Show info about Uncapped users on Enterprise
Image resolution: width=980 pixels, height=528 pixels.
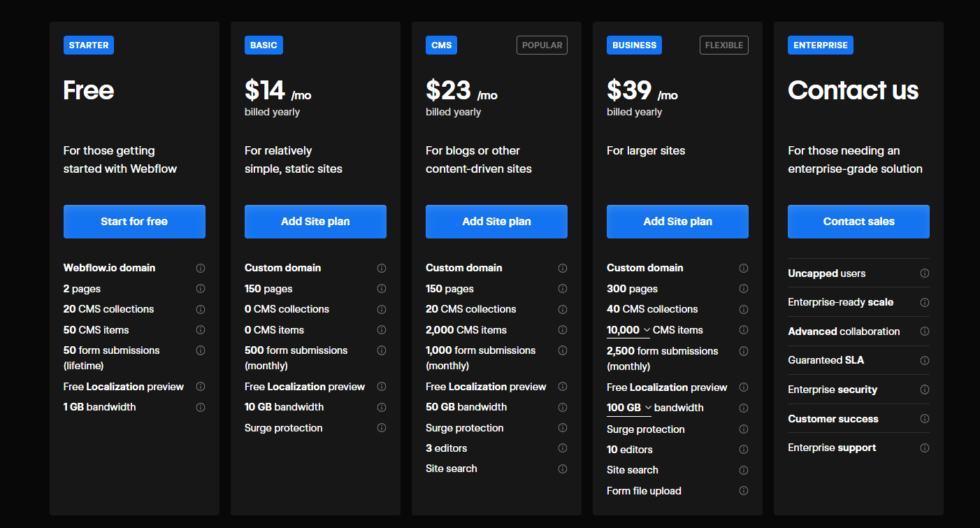(924, 273)
